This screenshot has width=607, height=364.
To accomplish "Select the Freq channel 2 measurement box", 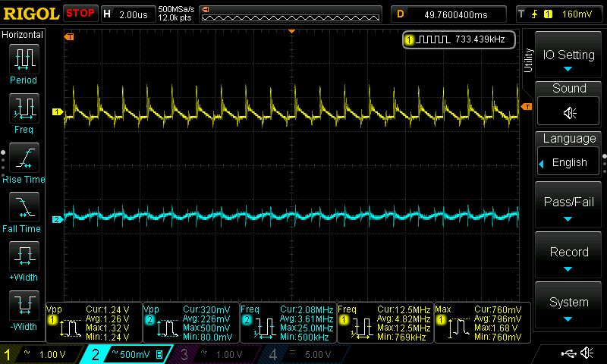I will pyautogui.click(x=288, y=322).
